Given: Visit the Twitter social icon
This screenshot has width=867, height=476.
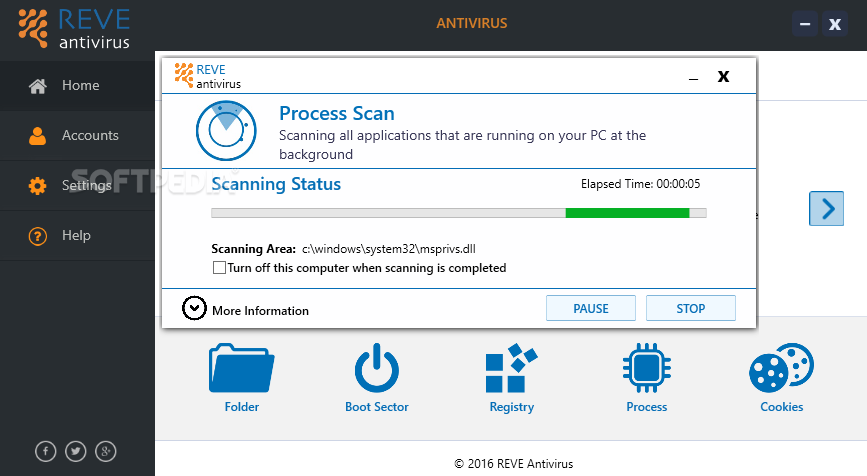Looking at the screenshot, I should coord(76,451).
